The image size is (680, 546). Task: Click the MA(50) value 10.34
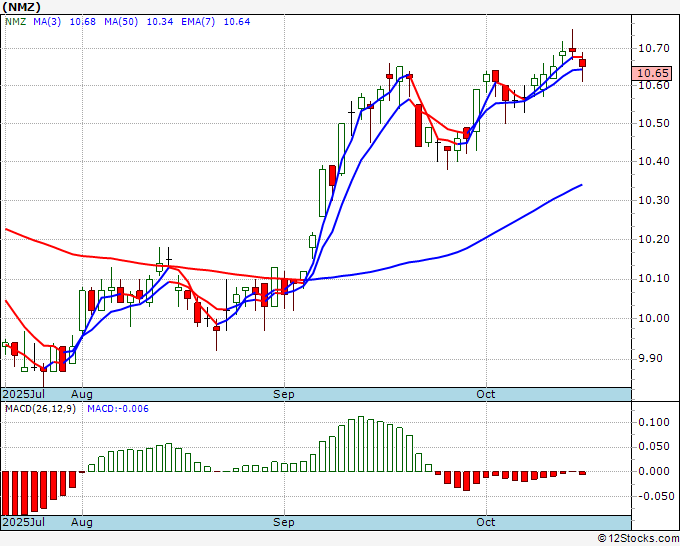160,22
